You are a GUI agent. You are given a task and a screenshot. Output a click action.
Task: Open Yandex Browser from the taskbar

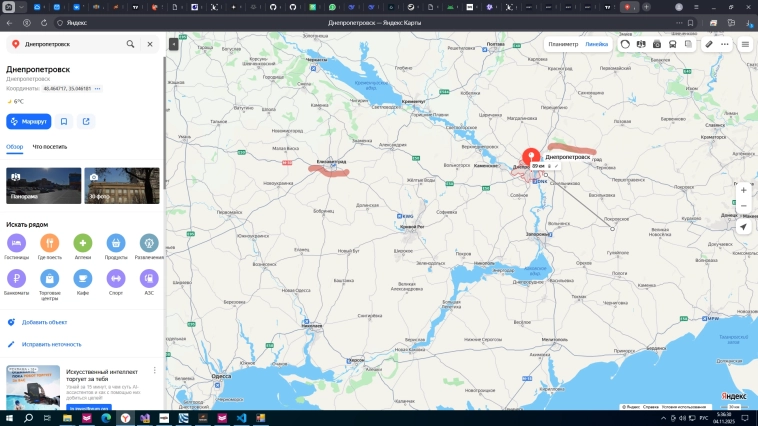(125, 418)
